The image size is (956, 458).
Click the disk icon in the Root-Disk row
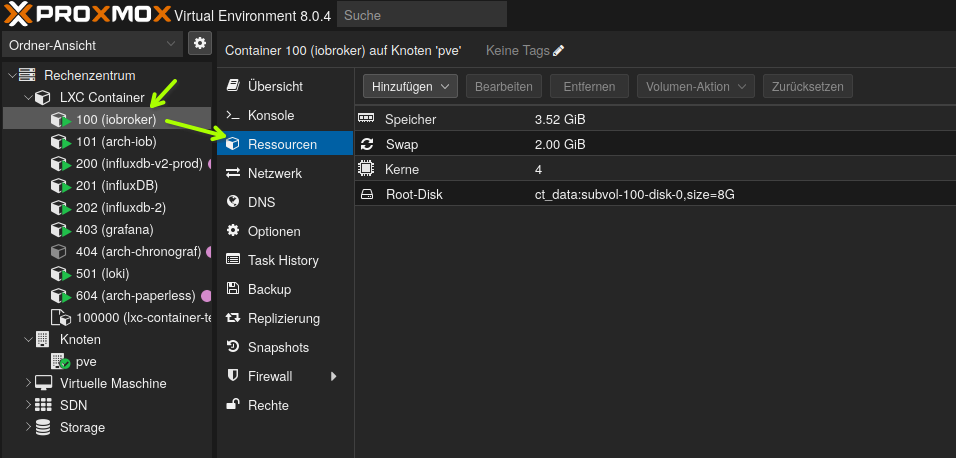tap(366, 195)
